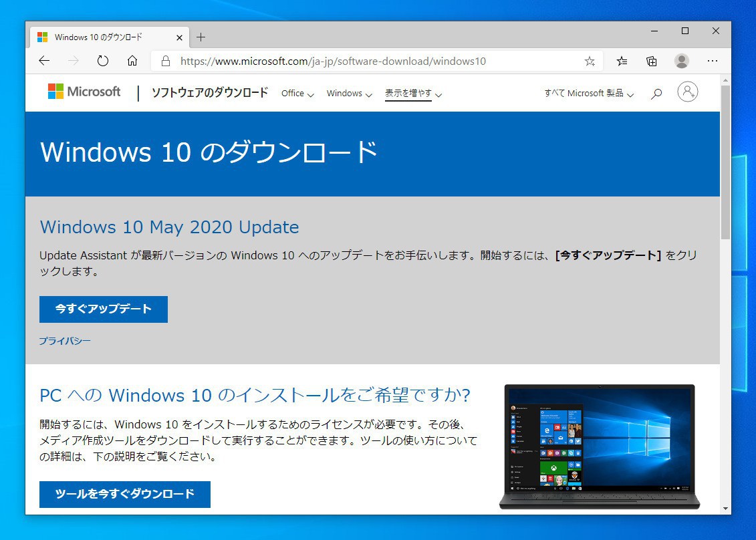Screen dimensions: 756x540
Task: Reload the page with the refresh icon
Action: pyautogui.click(x=103, y=61)
